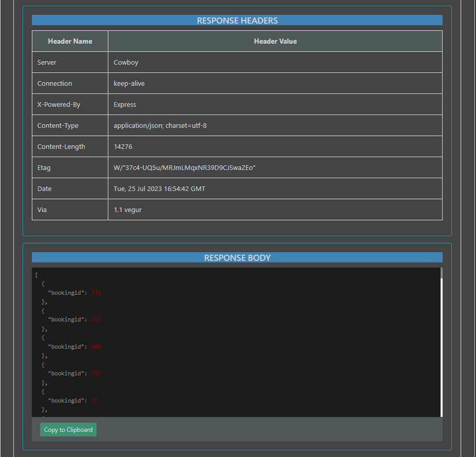Select the 1.1 vegur value
This screenshot has height=457, width=476.
click(127, 210)
